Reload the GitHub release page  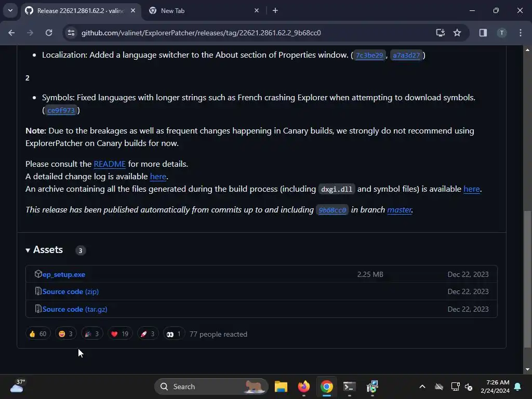[x=49, y=33]
